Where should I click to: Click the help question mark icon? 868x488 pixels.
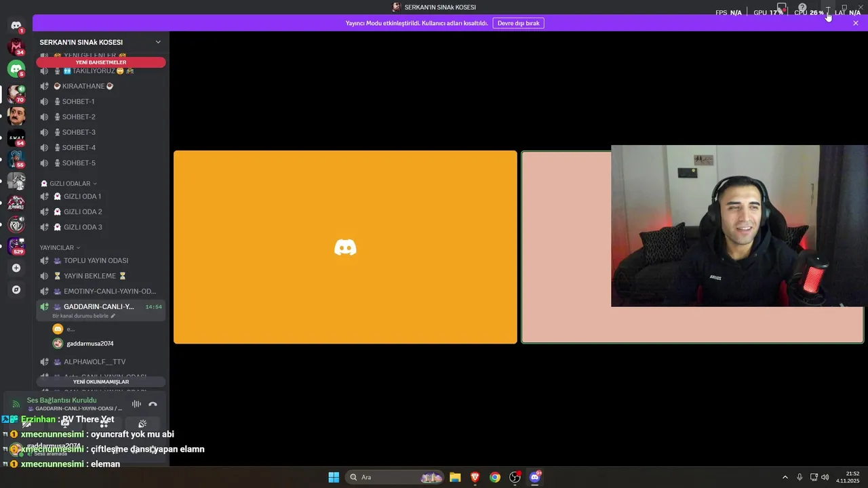(802, 7)
